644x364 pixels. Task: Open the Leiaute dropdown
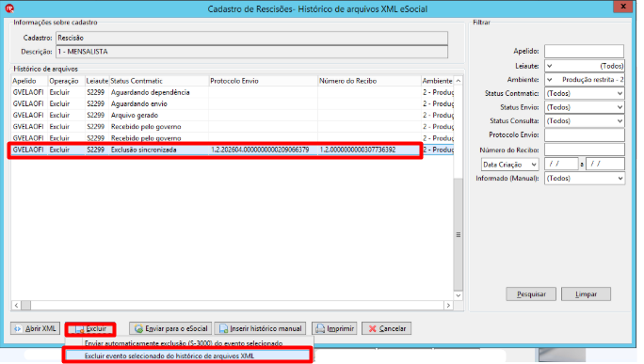(x=584, y=66)
